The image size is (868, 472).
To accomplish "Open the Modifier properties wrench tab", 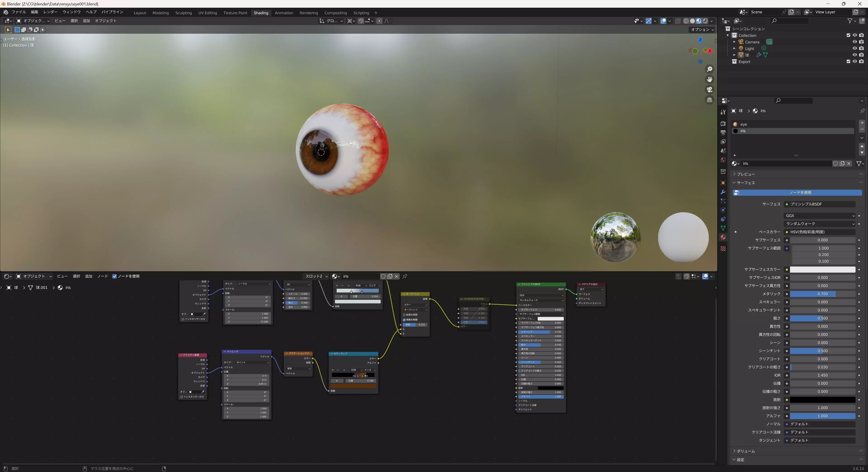I will pyautogui.click(x=723, y=192).
